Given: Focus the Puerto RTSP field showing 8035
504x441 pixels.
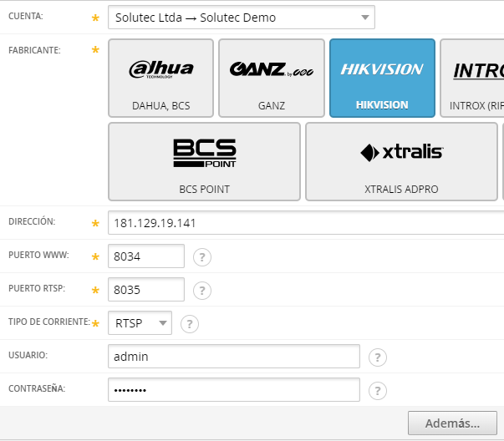Looking at the screenshot, I should pyautogui.click(x=146, y=289).
